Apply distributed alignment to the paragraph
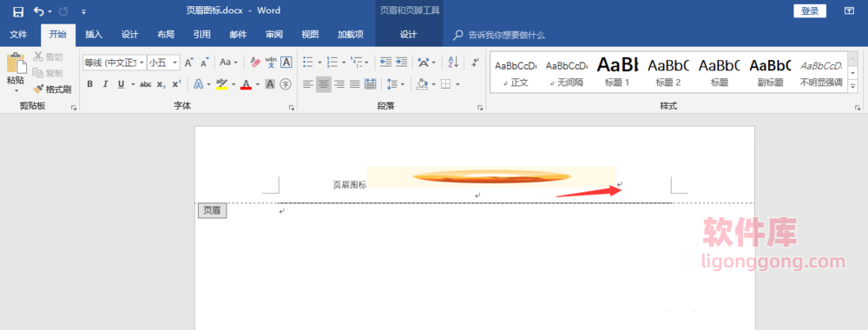 371,84
